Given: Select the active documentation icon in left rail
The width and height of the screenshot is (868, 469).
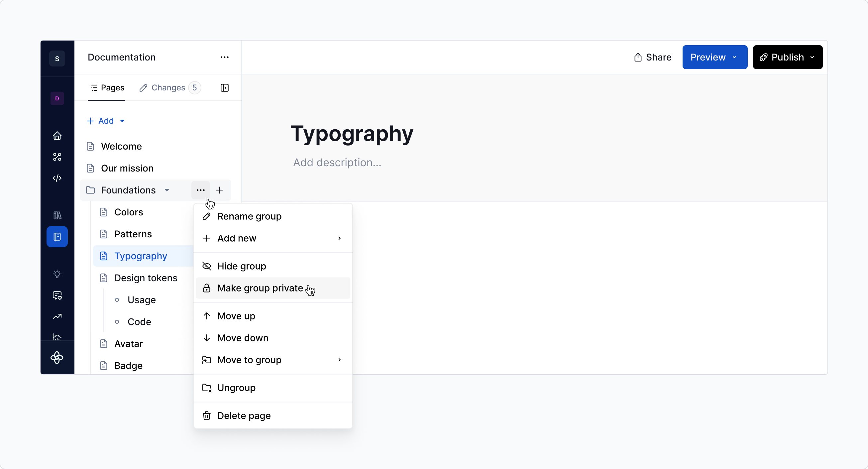Looking at the screenshot, I should (x=57, y=237).
